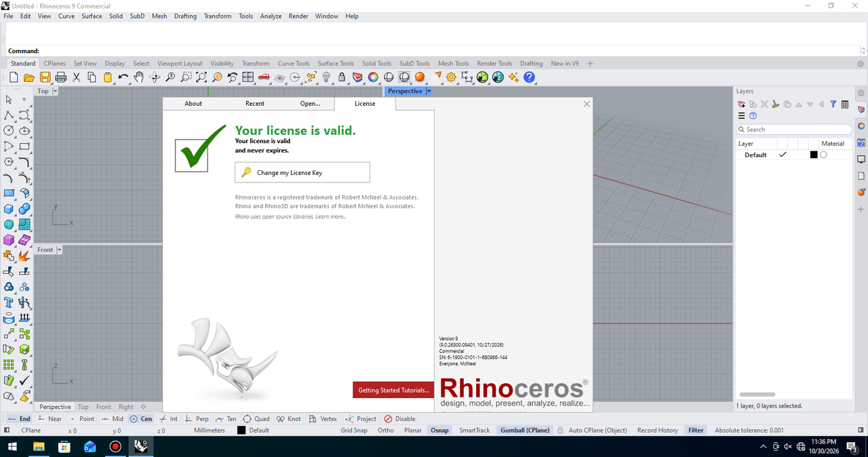This screenshot has width=868, height=457.
Task: Open the Perspective viewport title dropdown arrow
Action: (x=429, y=91)
